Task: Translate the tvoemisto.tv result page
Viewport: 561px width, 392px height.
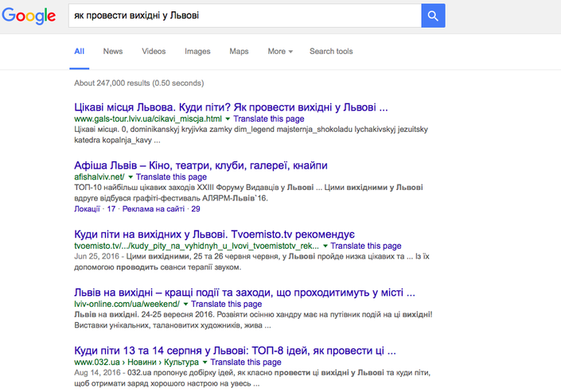Action: click(x=366, y=246)
